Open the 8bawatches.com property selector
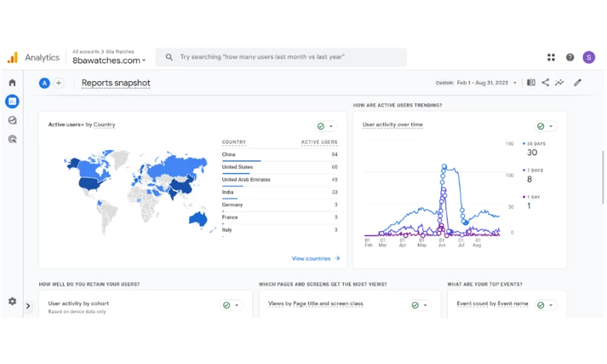This screenshot has width=607, height=364. [109, 61]
